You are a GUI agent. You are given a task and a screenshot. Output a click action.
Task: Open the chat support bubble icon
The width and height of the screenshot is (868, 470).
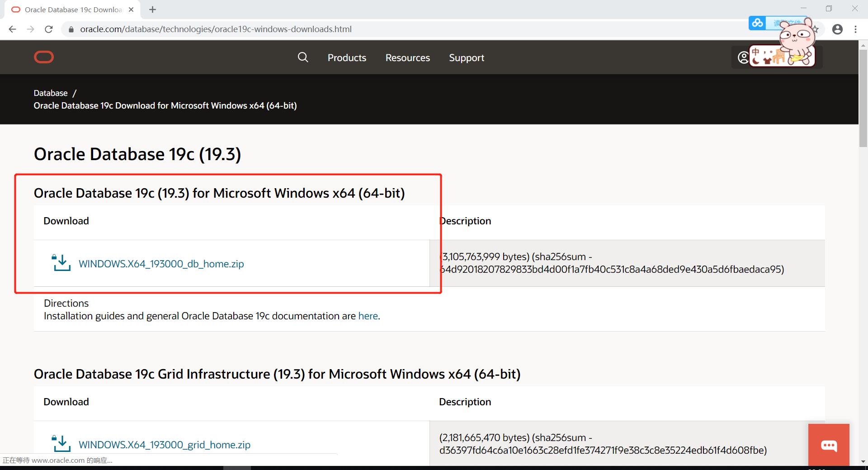[829, 445]
